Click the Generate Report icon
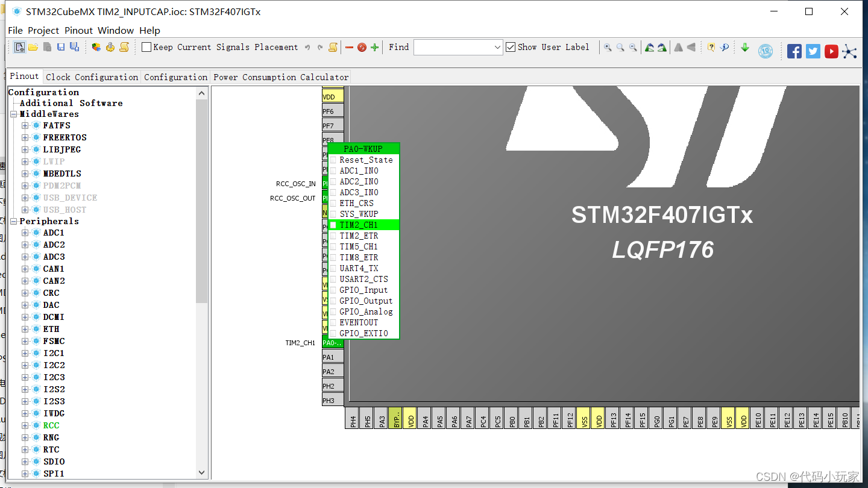The width and height of the screenshot is (868, 488). click(x=96, y=47)
